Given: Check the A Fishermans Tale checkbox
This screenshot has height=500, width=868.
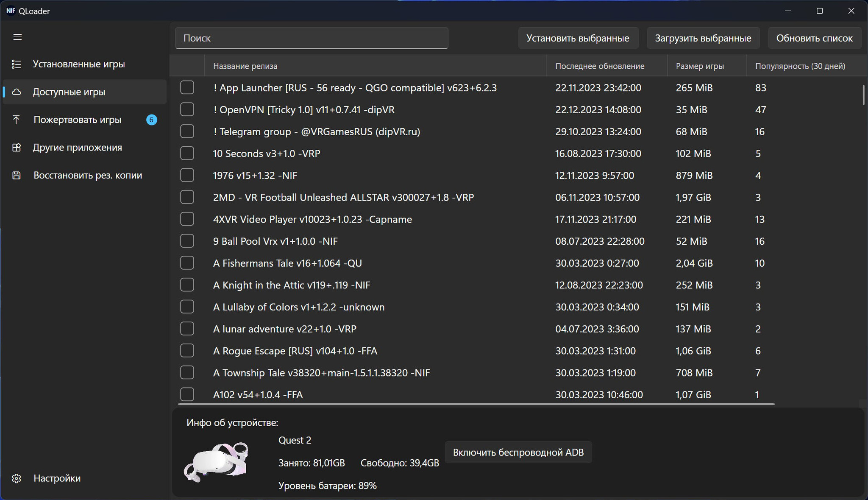Looking at the screenshot, I should (x=187, y=263).
